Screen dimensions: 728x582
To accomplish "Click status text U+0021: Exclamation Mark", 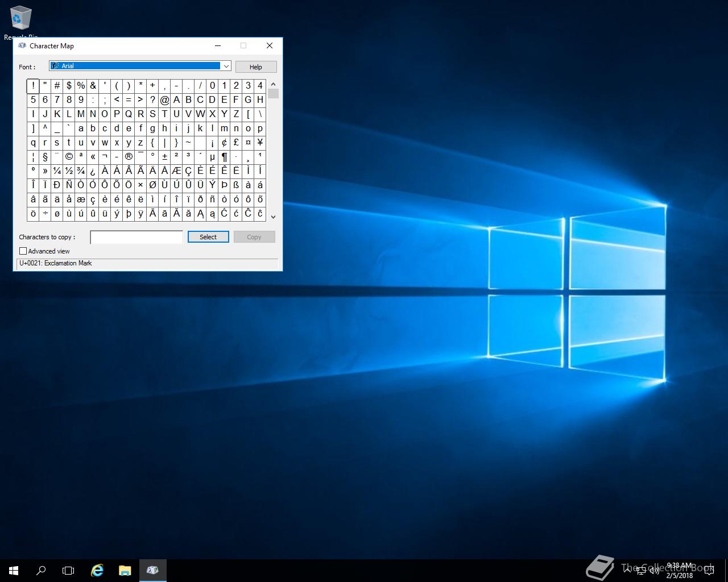I will click(56, 263).
